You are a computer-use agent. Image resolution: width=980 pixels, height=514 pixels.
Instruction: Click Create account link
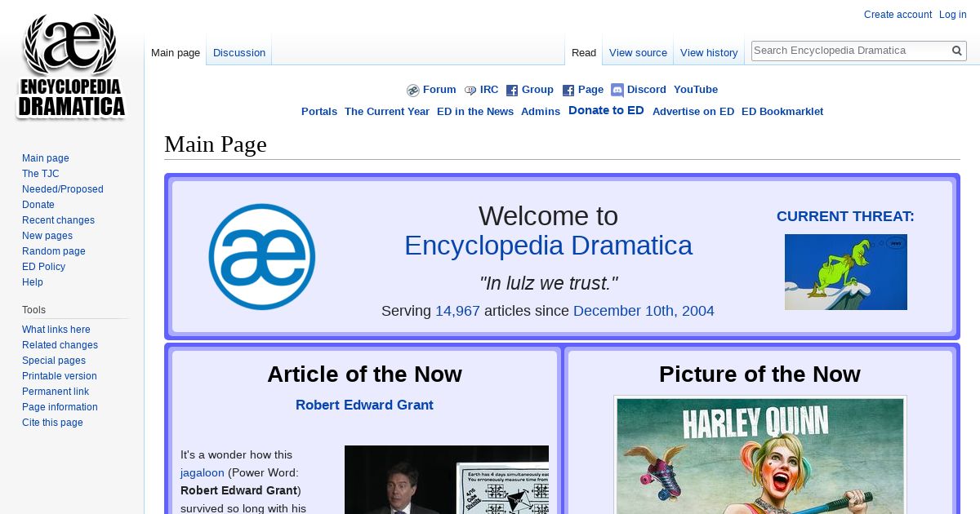[x=898, y=15]
